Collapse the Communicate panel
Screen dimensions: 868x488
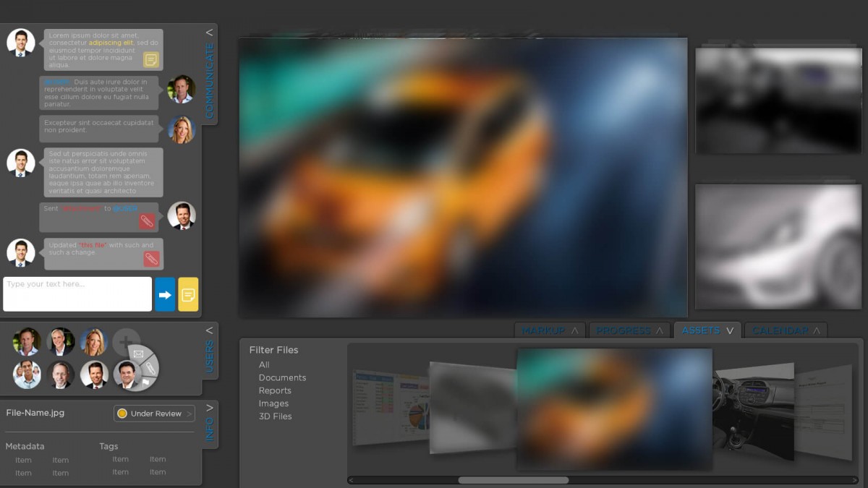tap(209, 33)
